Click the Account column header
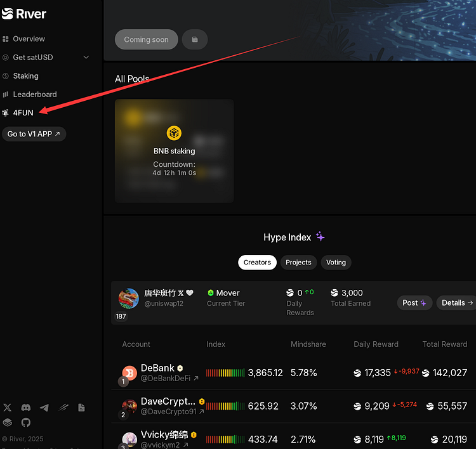 pyautogui.click(x=136, y=344)
